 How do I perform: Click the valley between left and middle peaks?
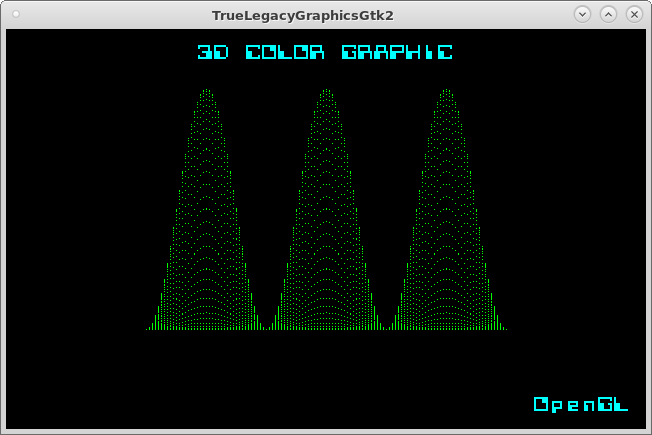[x=266, y=326]
